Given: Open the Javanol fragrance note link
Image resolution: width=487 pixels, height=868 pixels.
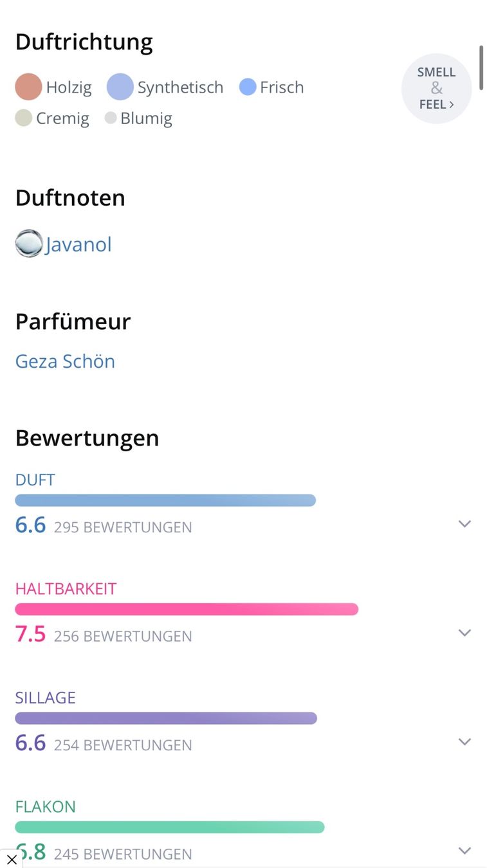Looking at the screenshot, I should tap(78, 244).
